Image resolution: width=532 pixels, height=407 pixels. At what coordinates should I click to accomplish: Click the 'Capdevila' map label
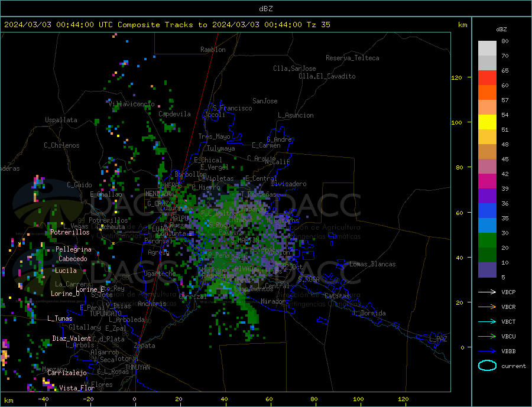(x=174, y=114)
